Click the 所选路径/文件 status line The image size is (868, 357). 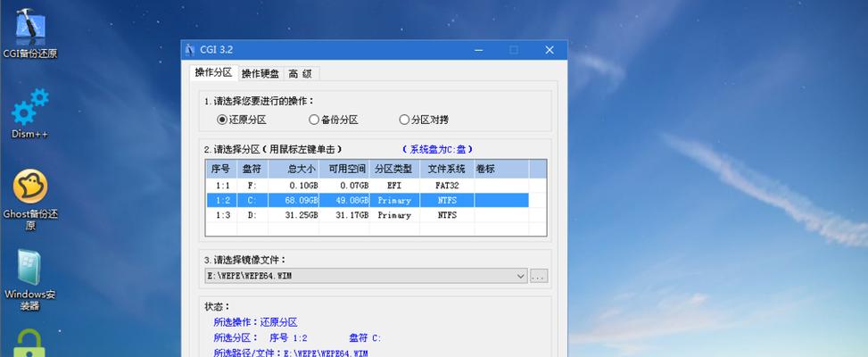coord(291,353)
